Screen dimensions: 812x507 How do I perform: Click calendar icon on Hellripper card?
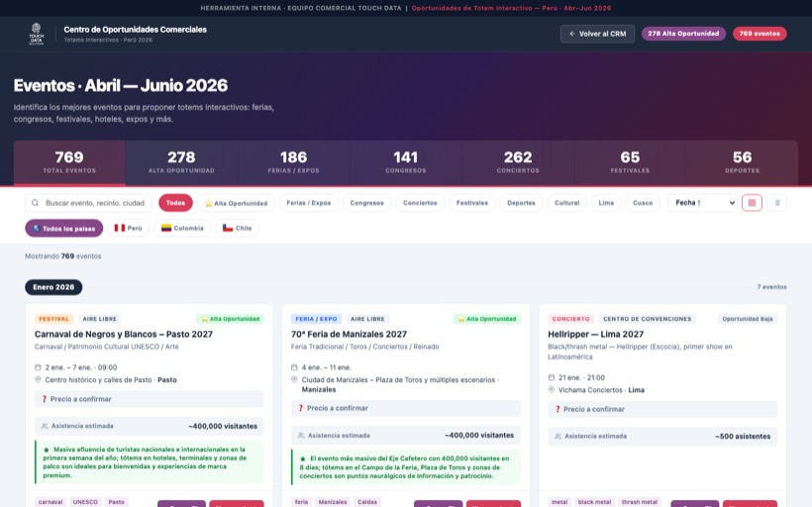[x=551, y=377]
